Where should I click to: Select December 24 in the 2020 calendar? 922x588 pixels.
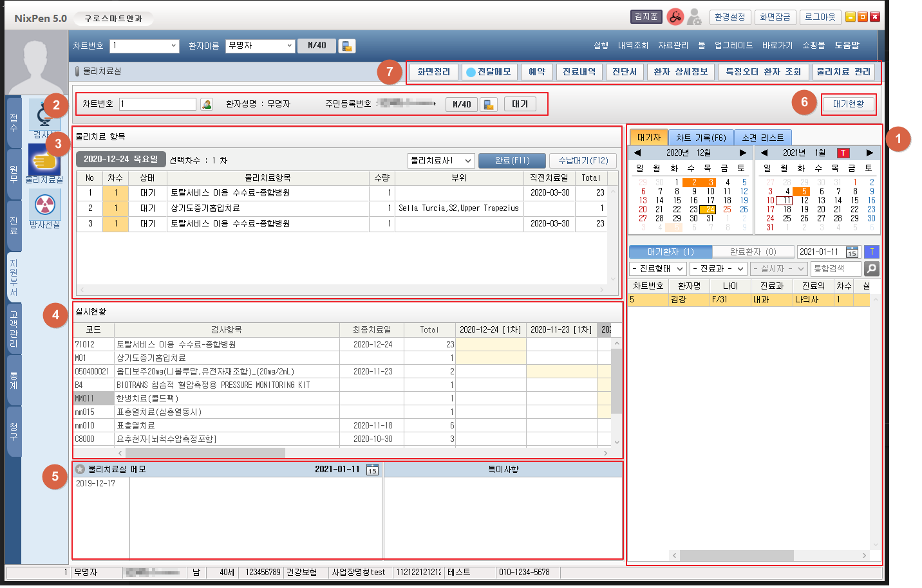tap(710, 210)
